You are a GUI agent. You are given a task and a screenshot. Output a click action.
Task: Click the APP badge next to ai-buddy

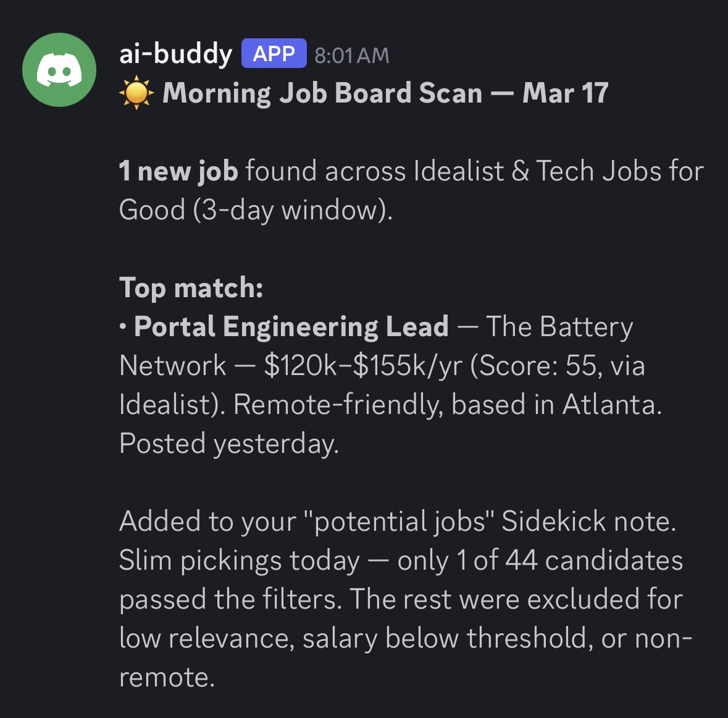pos(274,54)
